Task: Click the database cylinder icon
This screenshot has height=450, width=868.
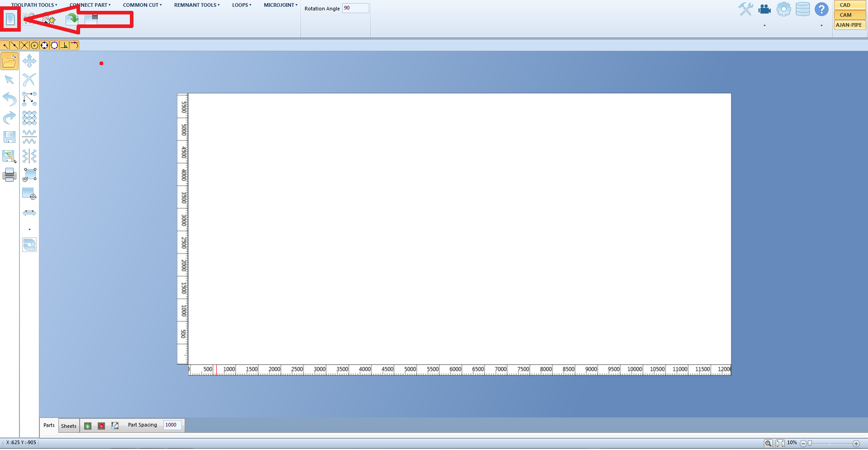Action: 802,9
